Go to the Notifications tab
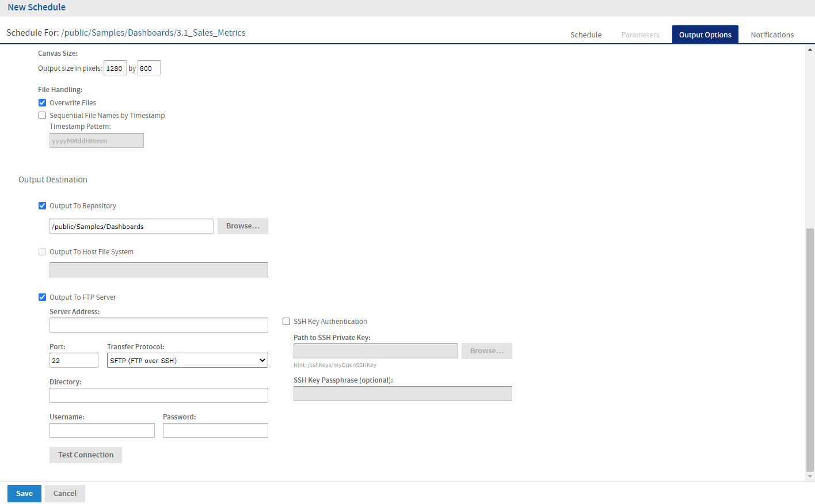Viewport: 815px width, 504px height. pos(772,35)
